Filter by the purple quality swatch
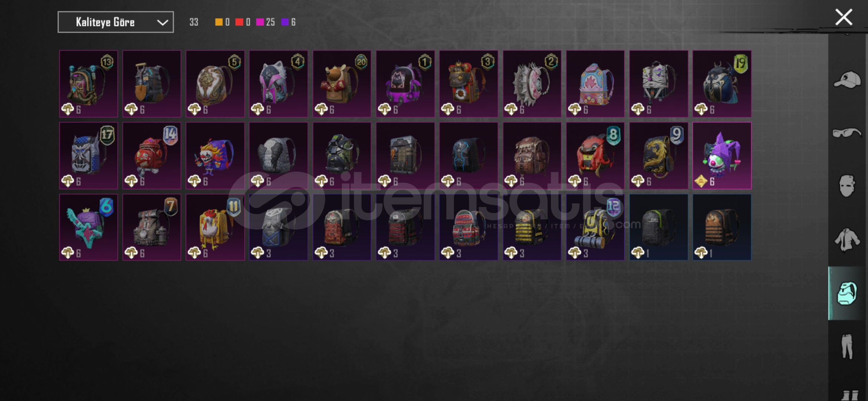 click(x=285, y=22)
